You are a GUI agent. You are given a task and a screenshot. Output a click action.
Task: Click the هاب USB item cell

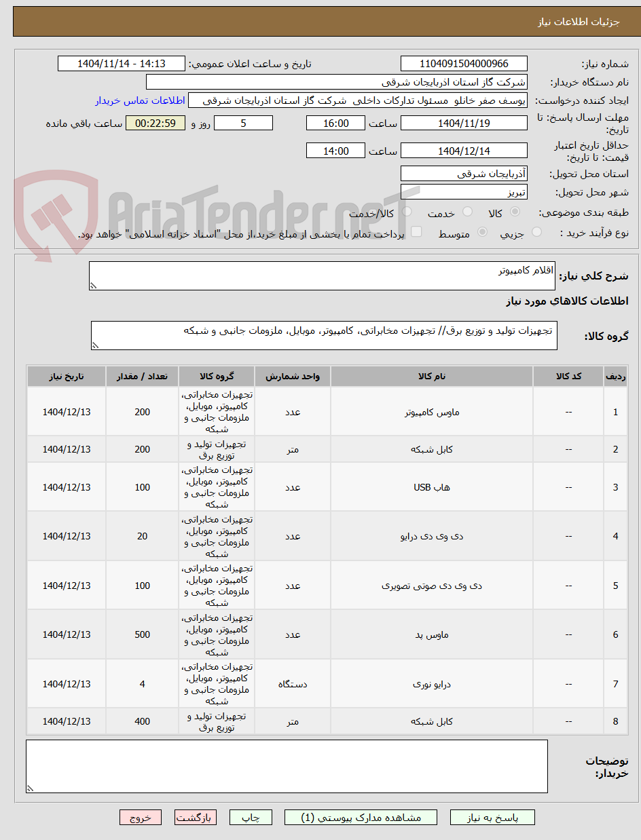(x=431, y=487)
